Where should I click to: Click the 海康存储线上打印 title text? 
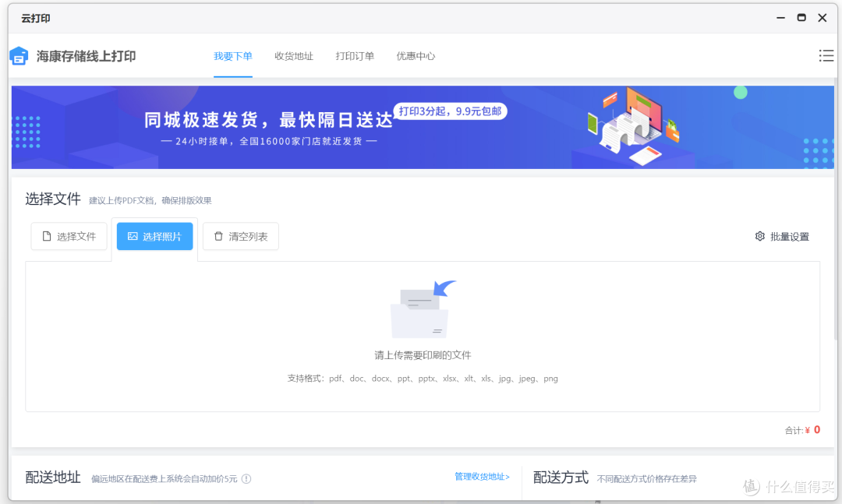(86, 56)
